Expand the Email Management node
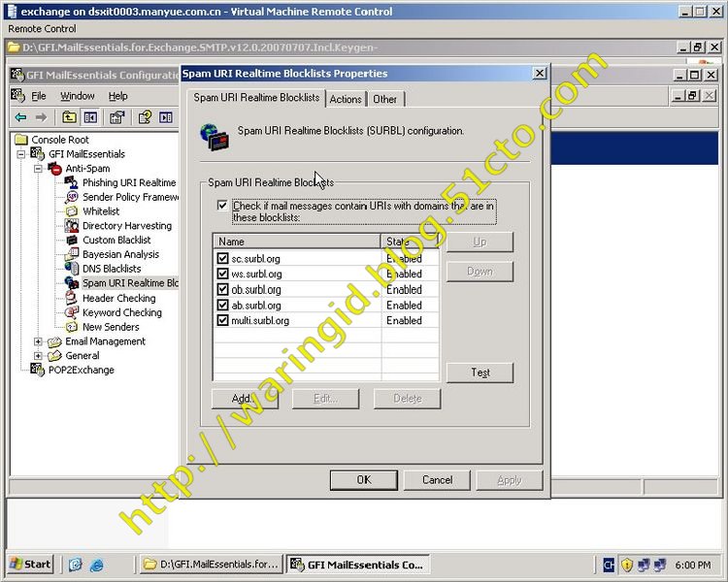Screen dimensions: 728x582 38,341
